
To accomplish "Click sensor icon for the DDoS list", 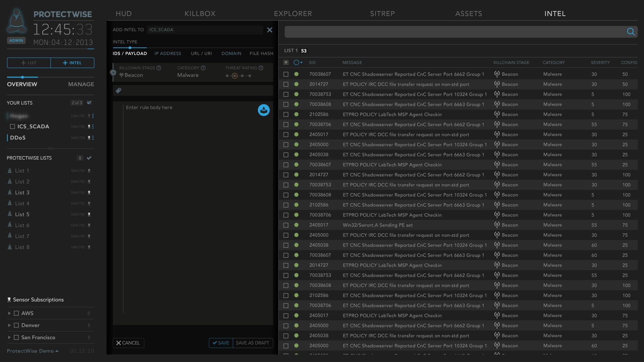I will tap(89, 138).
